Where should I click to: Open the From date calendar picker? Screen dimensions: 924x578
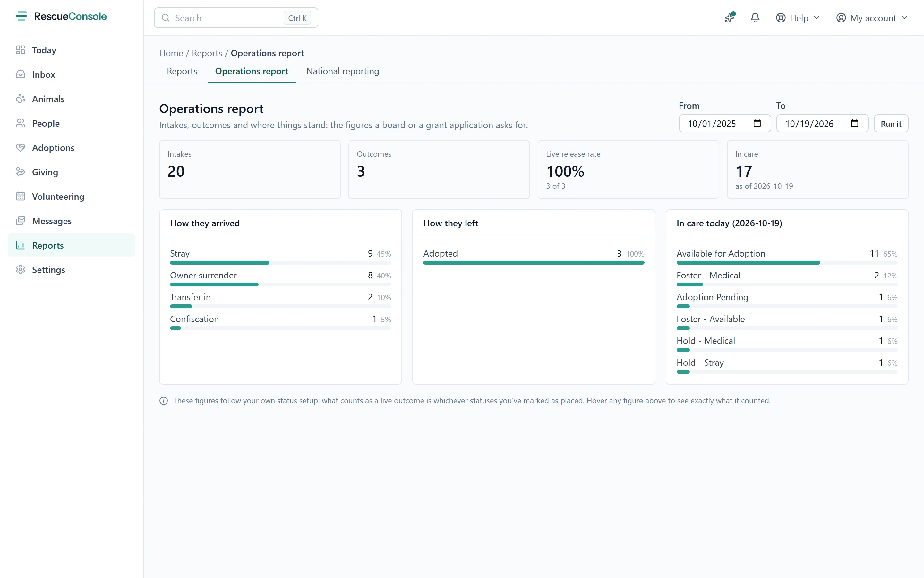pos(757,123)
